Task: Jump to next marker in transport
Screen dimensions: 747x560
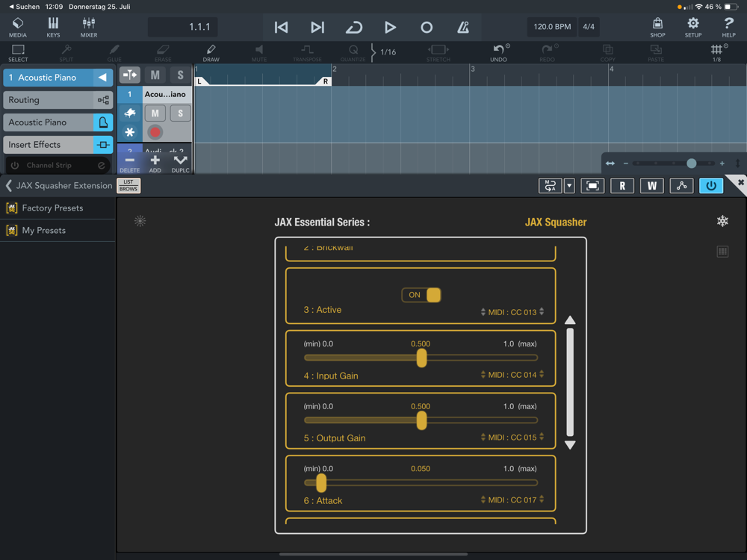Action: pos(317,27)
